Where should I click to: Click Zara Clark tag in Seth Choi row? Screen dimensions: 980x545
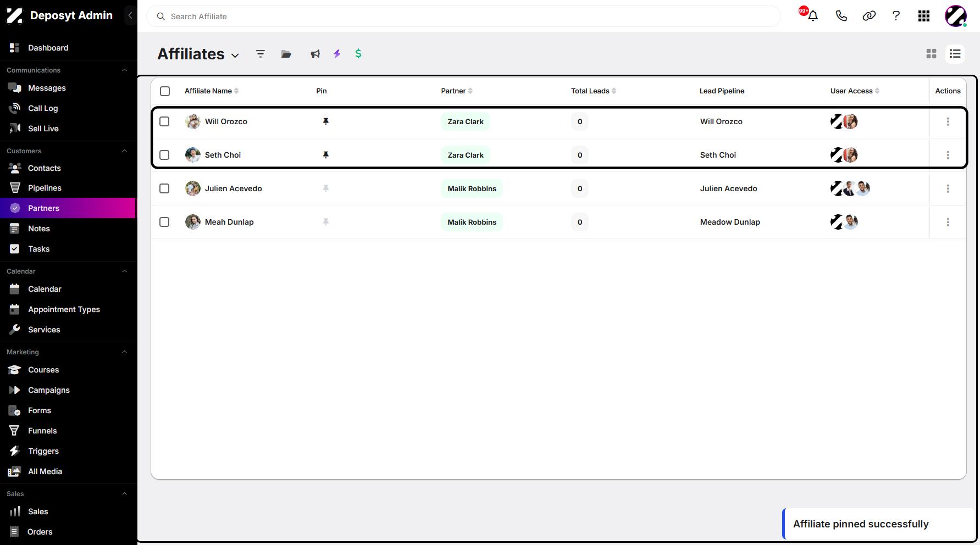click(466, 155)
